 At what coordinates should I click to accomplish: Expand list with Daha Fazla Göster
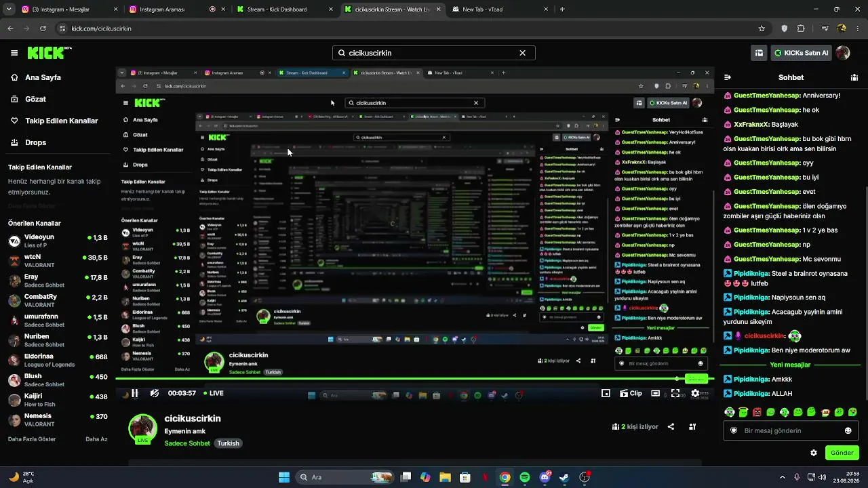[32, 439]
